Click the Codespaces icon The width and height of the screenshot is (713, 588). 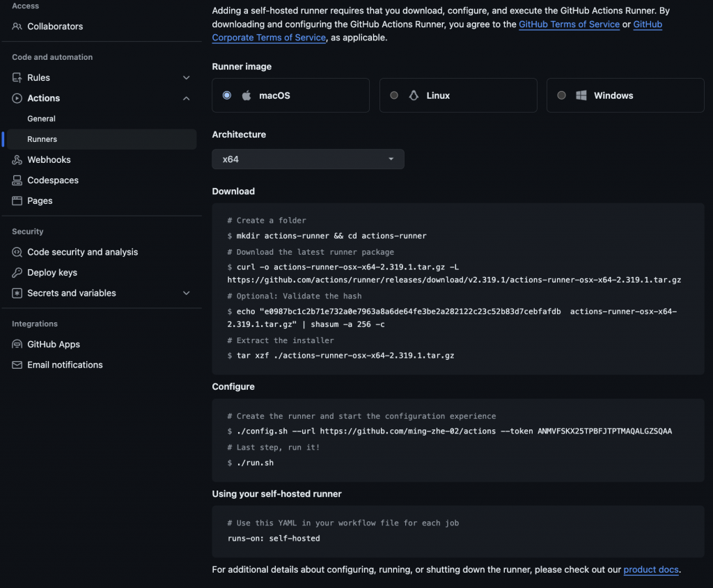[17, 180]
